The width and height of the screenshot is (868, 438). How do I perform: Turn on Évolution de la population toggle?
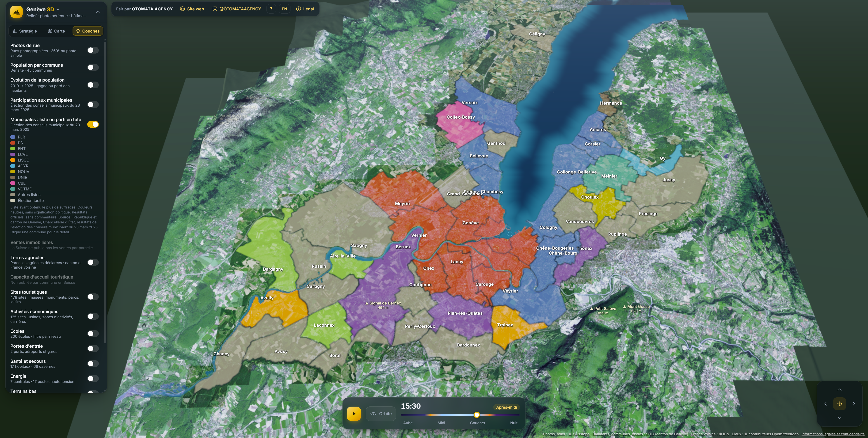click(x=93, y=85)
